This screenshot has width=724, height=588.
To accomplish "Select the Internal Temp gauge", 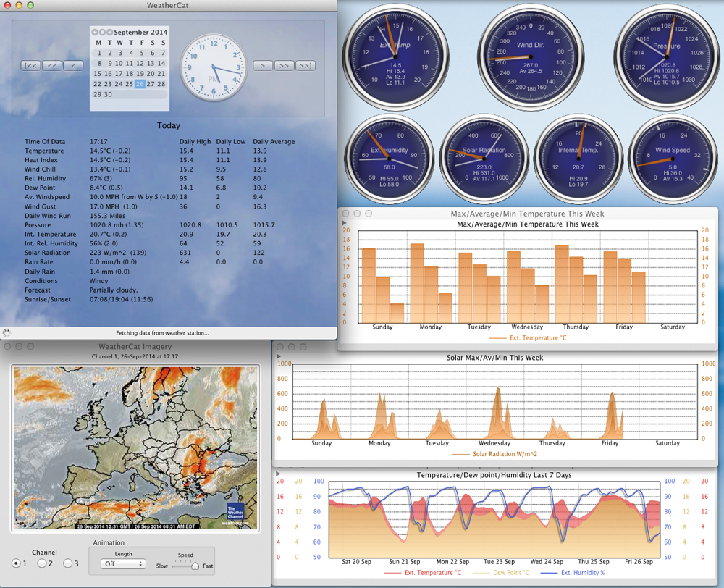I will click(x=579, y=158).
